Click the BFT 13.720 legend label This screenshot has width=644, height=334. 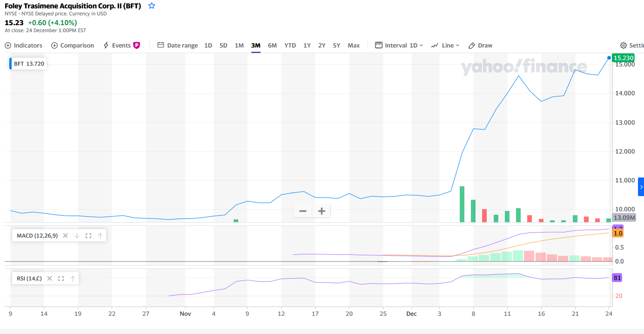tap(29, 64)
